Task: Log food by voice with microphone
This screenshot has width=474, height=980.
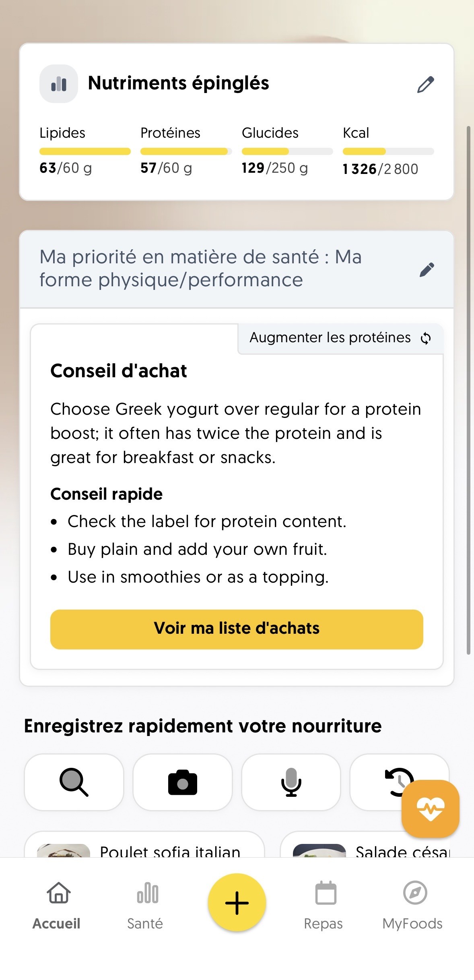Action: tap(291, 782)
